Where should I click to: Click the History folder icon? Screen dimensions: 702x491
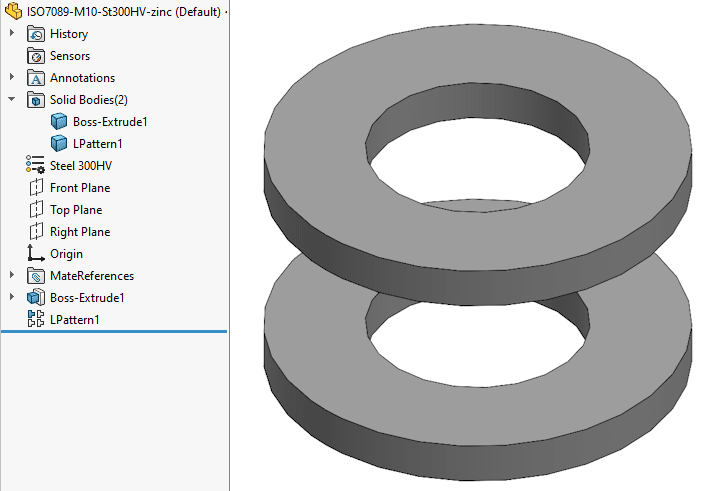click(x=36, y=34)
